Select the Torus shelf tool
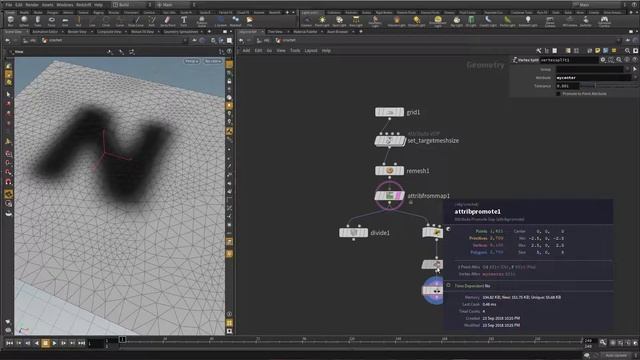The width and height of the screenshot is (640, 360). point(51,20)
